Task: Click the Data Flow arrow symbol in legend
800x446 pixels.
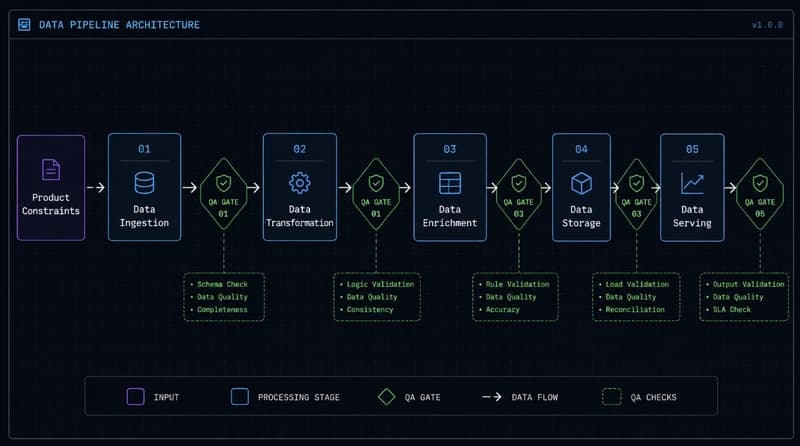Action: pyautogui.click(x=492, y=397)
